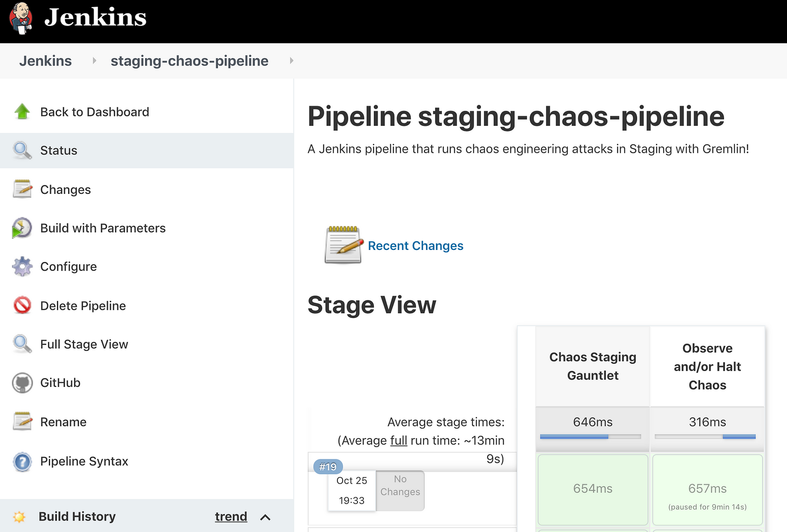Open Pipeline Syntax help
Viewport: 787px width, 532px height.
(84, 461)
